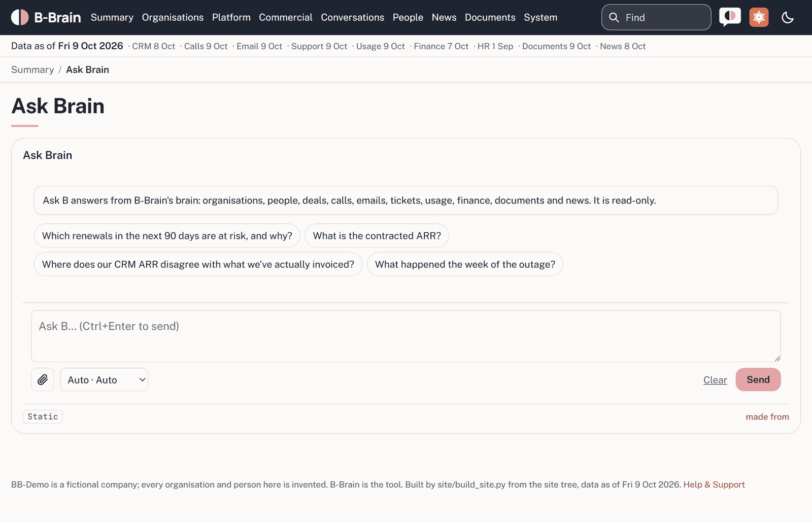Open the Summary nav menu
The image size is (812, 523).
pos(112,17)
